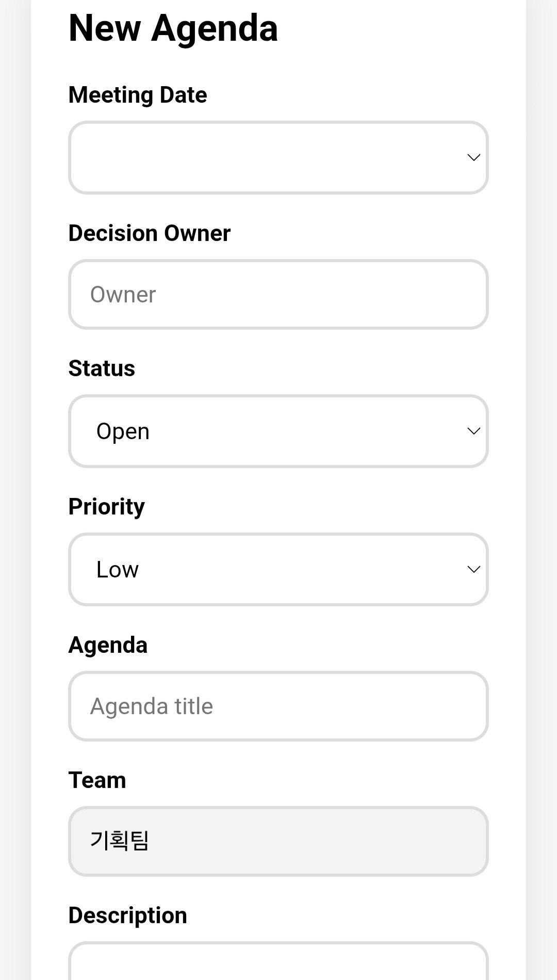Open the Priority dropdown showing Low
This screenshot has height=980, width=557.
tap(278, 569)
